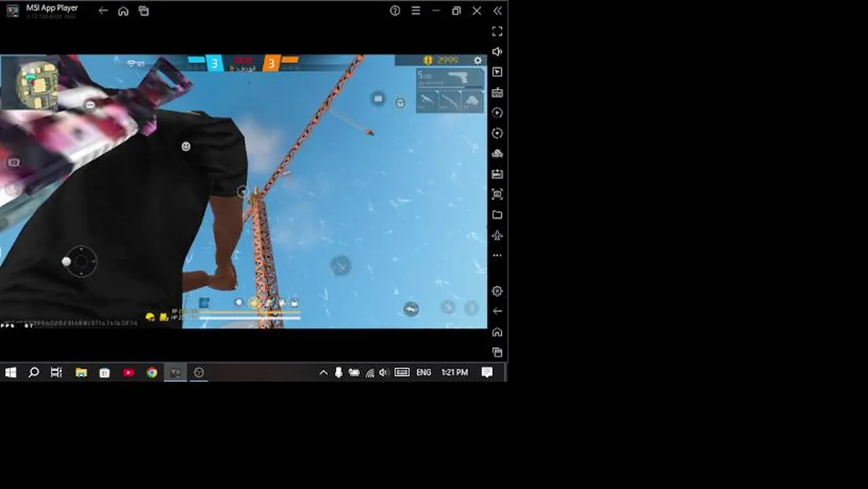This screenshot has height=489, width=868.
Task: Click the sidebar Android home button
Action: [x=497, y=332]
